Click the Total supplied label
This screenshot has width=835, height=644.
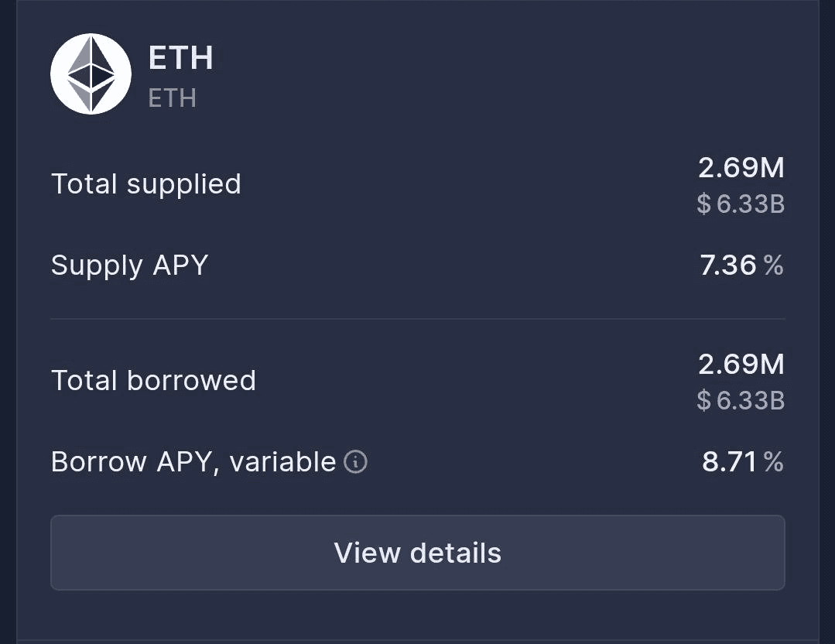[146, 184]
